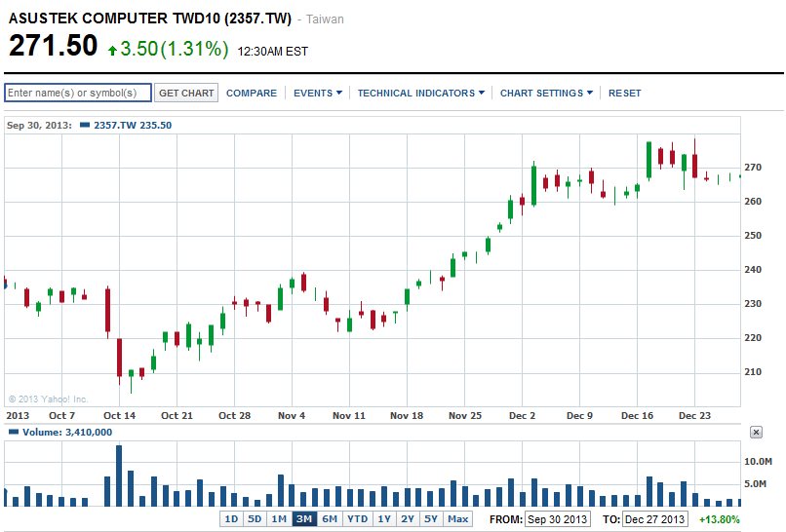
Task: Click the Volume legend color marker
Action: (x=14, y=432)
